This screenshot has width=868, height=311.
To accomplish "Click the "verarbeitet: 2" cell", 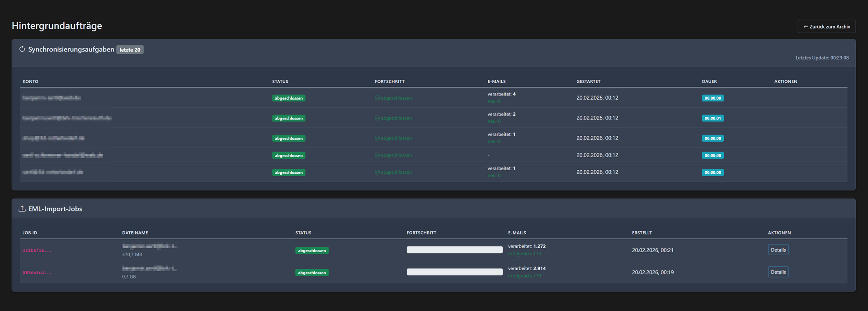I will pyautogui.click(x=501, y=114).
